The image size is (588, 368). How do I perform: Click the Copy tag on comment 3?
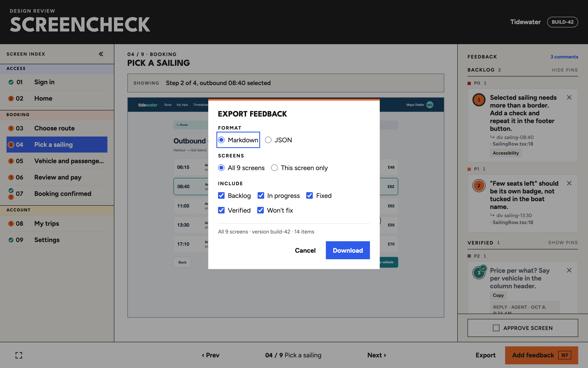pos(498,295)
